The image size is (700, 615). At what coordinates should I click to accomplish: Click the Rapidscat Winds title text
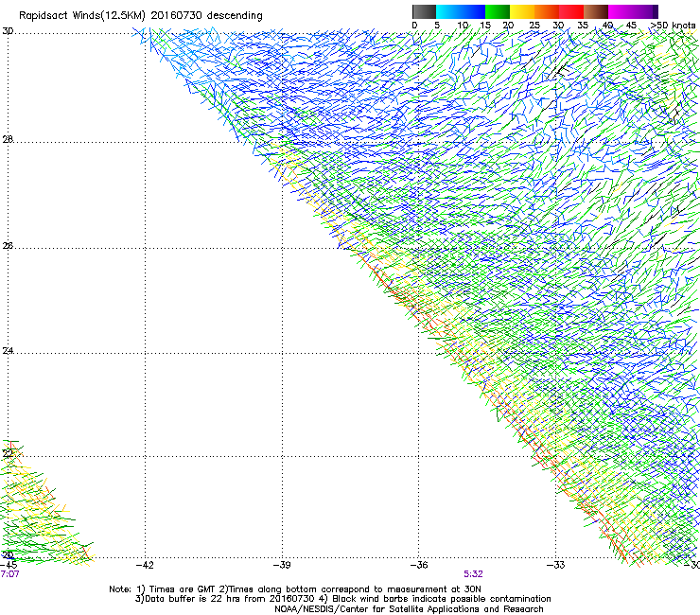[x=141, y=16]
